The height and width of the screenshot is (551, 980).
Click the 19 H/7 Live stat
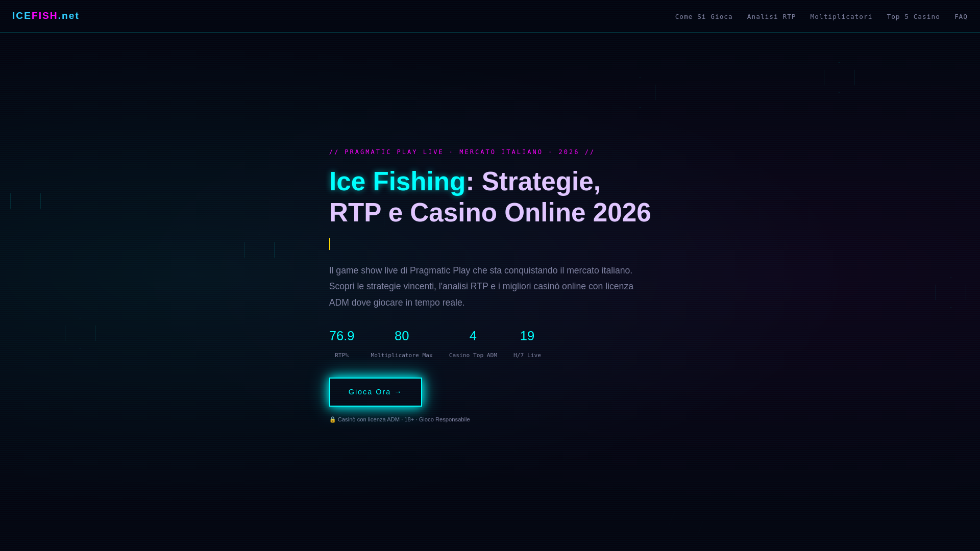tap(527, 344)
